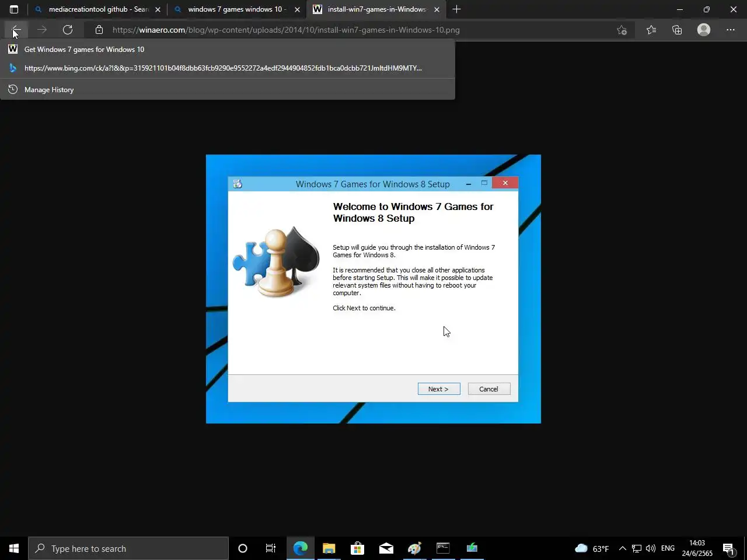Open Edge Settings and more ellipsis menu

pos(731,30)
